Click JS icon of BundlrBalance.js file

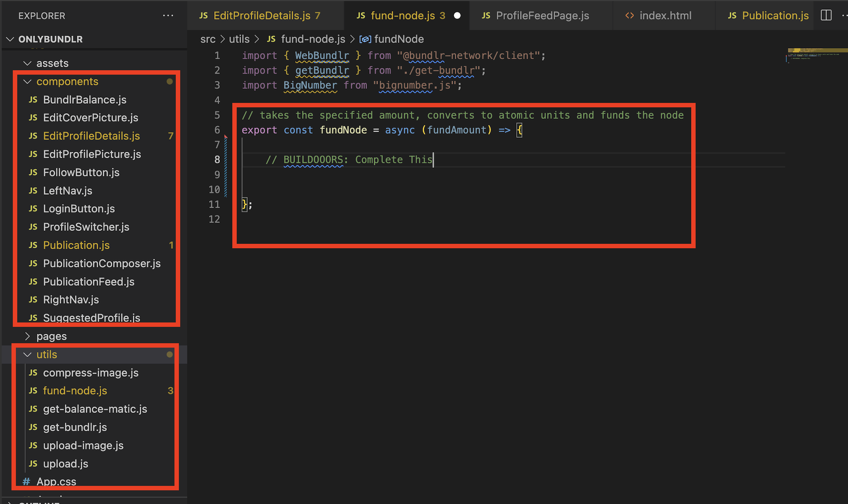[33, 100]
